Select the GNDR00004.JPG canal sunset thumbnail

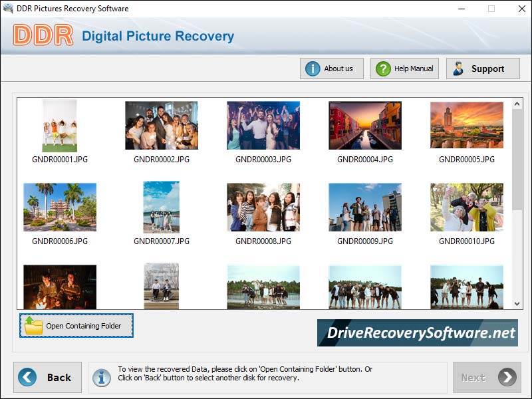tap(365, 125)
